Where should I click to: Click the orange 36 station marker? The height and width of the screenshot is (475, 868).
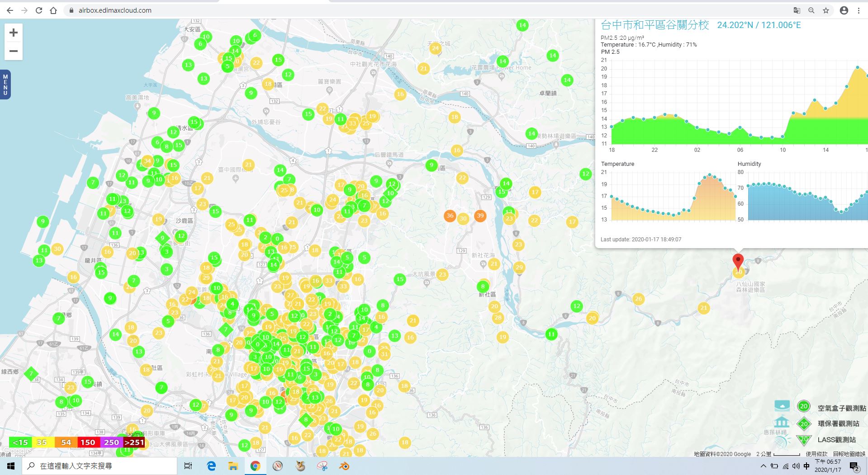pyautogui.click(x=450, y=216)
